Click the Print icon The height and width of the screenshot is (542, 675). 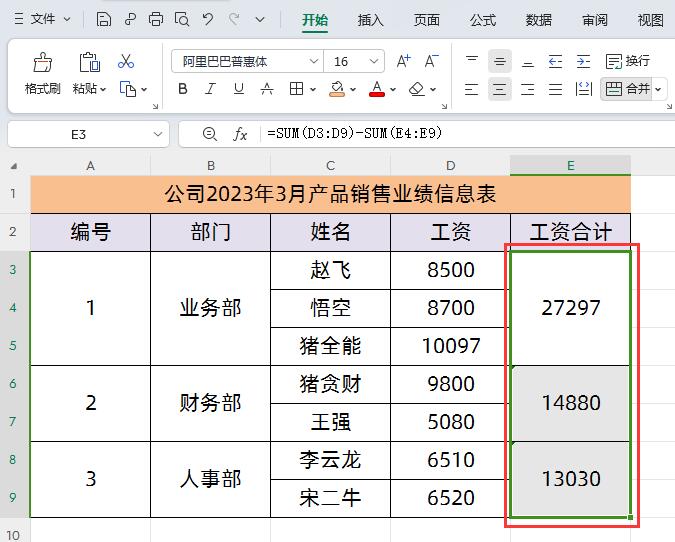[x=155, y=19]
